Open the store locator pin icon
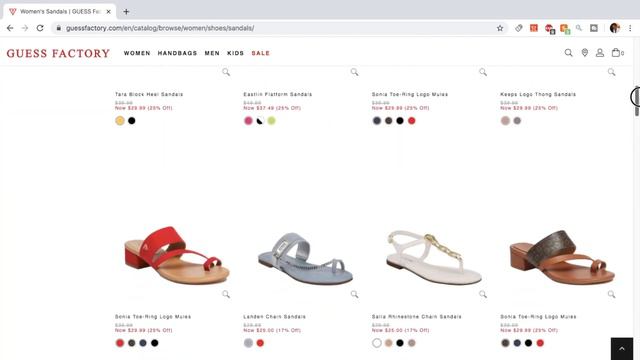This screenshot has width=640, height=360. (x=584, y=53)
